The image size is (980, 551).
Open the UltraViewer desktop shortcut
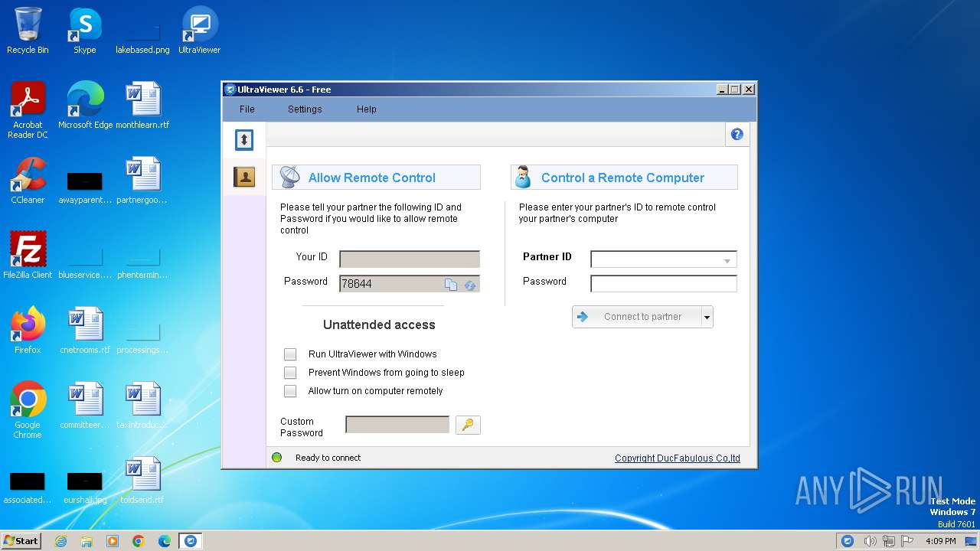point(199,31)
